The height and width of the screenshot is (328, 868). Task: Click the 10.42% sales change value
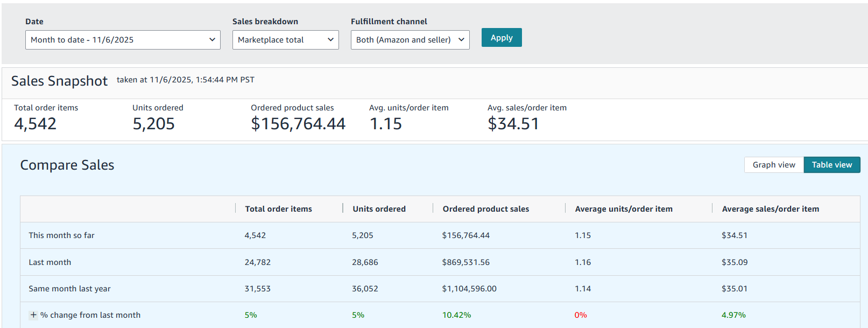456,315
